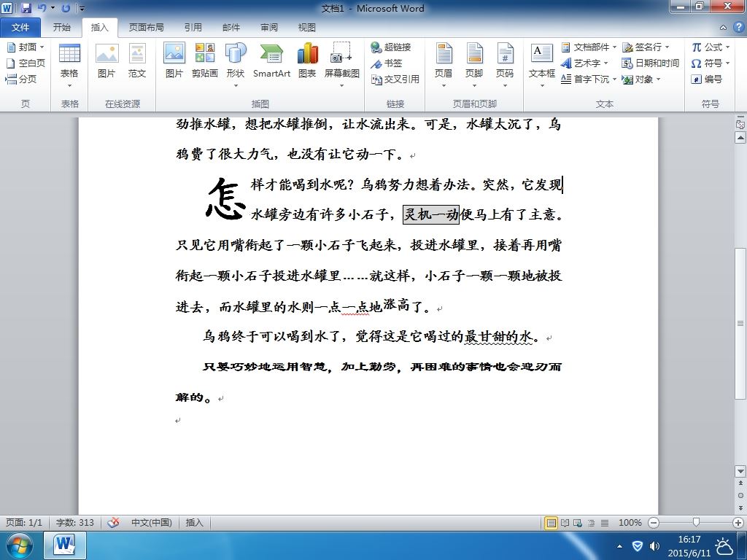The height and width of the screenshot is (560, 747).
Task: Open the File (文件) tab
Action: click(x=20, y=28)
